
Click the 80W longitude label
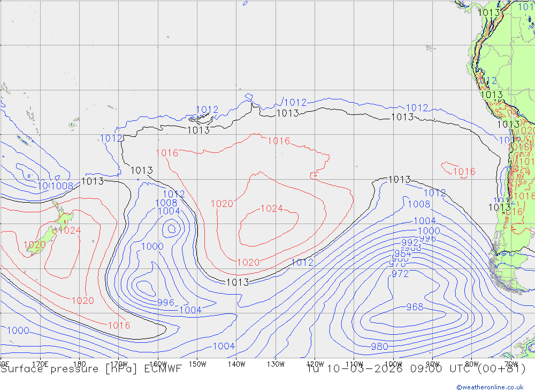click(x=472, y=364)
